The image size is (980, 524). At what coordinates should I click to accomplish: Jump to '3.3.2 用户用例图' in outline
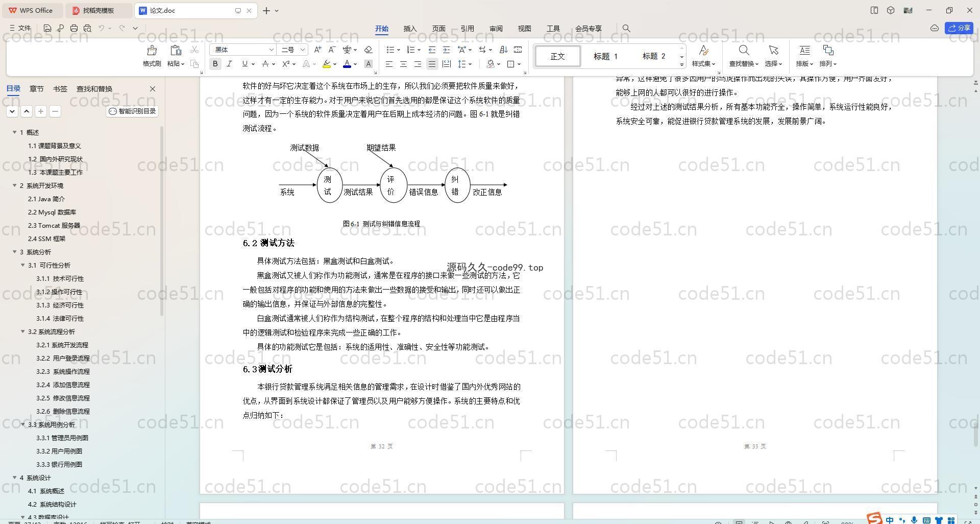click(x=59, y=451)
